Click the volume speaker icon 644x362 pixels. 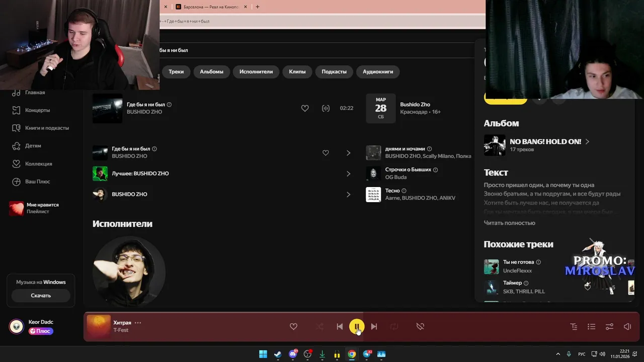pyautogui.click(x=627, y=326)
